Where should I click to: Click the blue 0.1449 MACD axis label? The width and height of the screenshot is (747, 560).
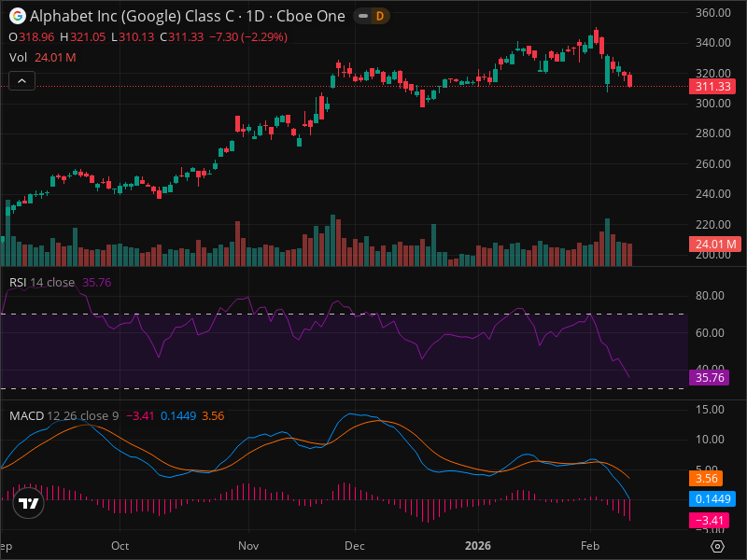pyautogui.click(x=712, y=499)
